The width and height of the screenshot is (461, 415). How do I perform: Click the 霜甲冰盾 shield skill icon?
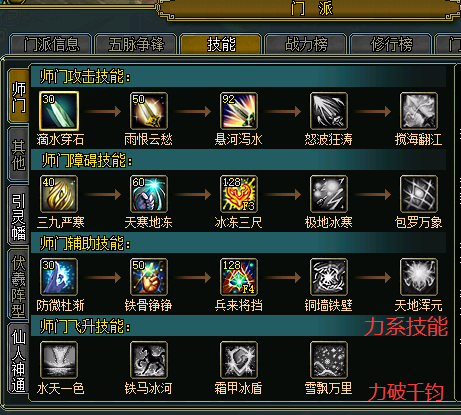239,360
